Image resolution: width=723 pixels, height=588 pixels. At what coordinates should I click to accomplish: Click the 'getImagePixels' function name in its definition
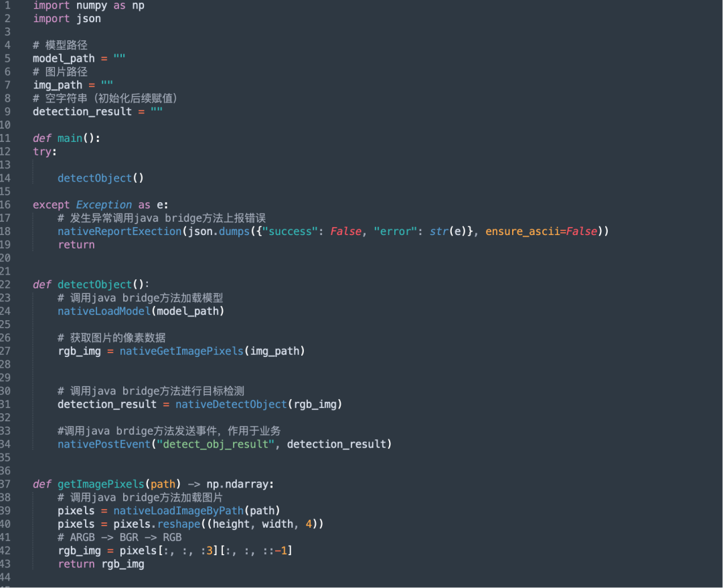pos(101,484)
